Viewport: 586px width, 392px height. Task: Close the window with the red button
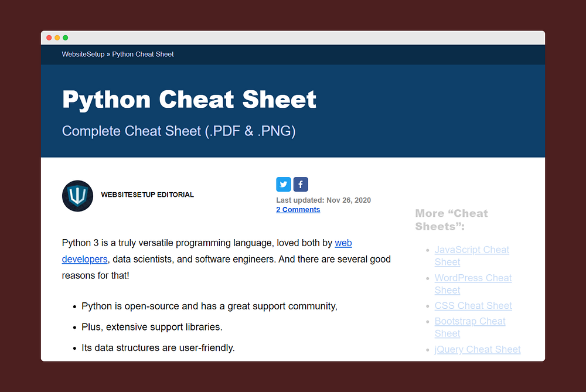[x=49, y=38]
